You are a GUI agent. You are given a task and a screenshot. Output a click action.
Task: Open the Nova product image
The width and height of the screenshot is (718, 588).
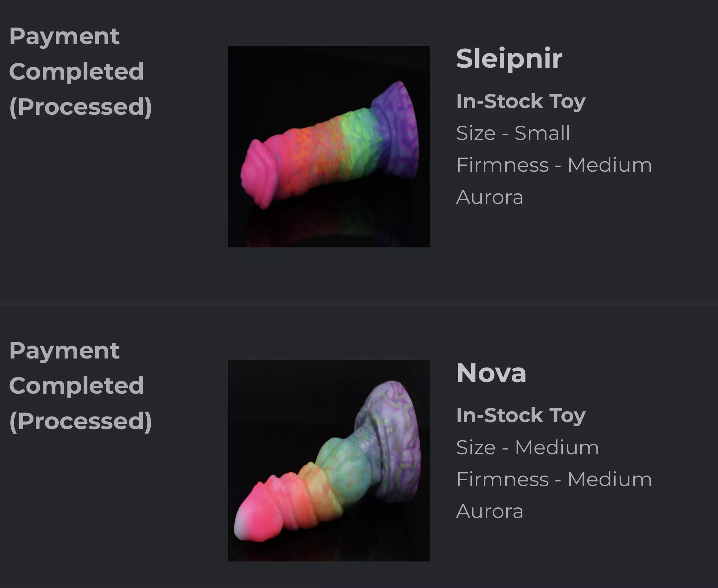tap(328, 460)
